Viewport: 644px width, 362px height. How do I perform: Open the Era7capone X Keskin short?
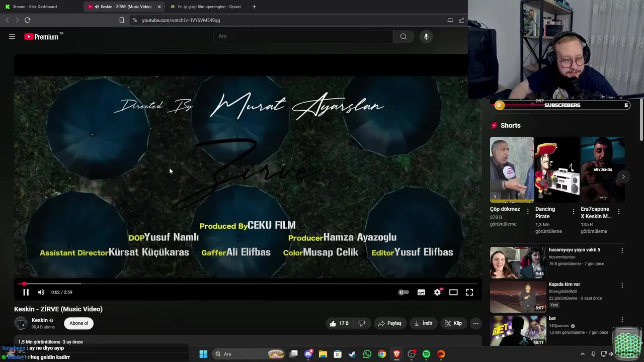pos(603,169)
